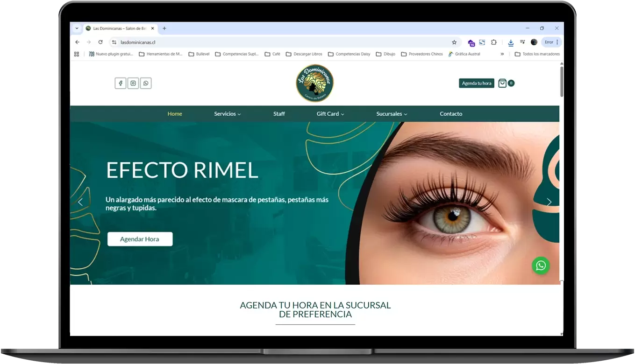Click the WhatsApp icon in header
The width and height of the screenshot is (635, 364).
(x=146, y=83)
